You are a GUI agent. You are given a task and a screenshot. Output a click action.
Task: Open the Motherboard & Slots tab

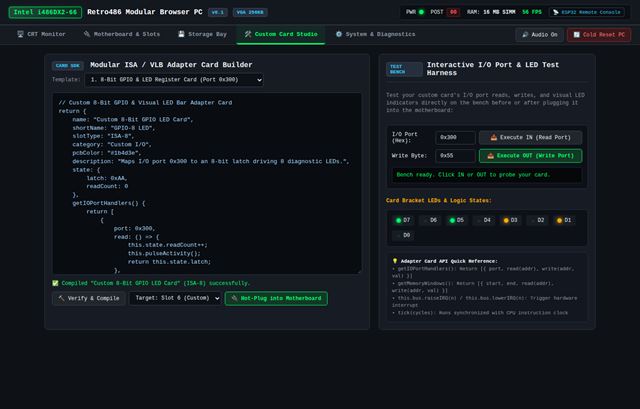(122, 34)
